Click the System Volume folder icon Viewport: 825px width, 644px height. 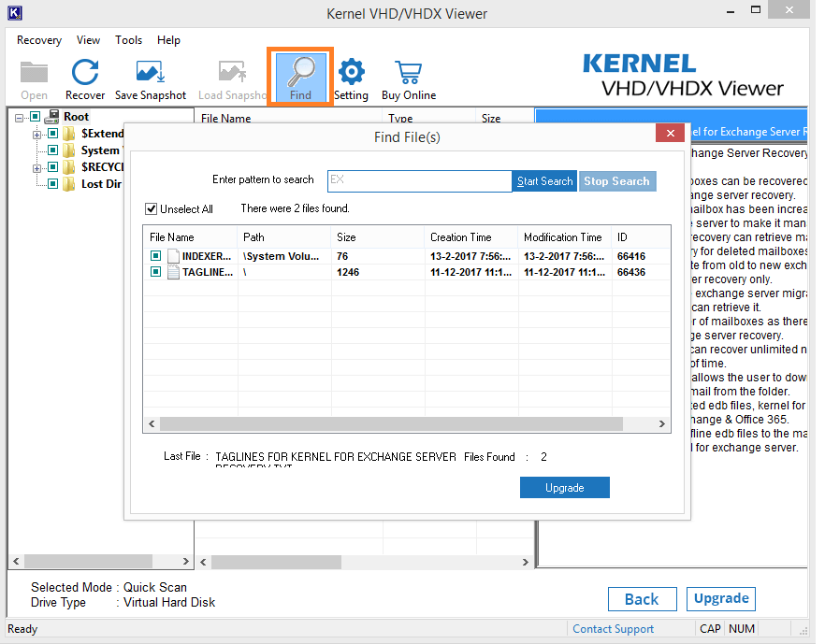(x=69, y=150)
